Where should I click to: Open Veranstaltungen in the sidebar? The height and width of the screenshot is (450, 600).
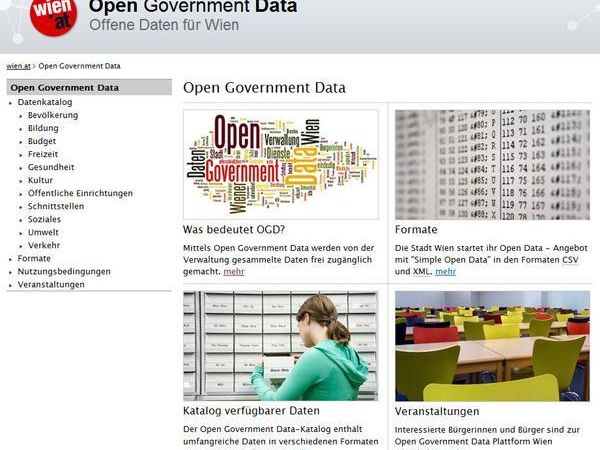point(51,284)
